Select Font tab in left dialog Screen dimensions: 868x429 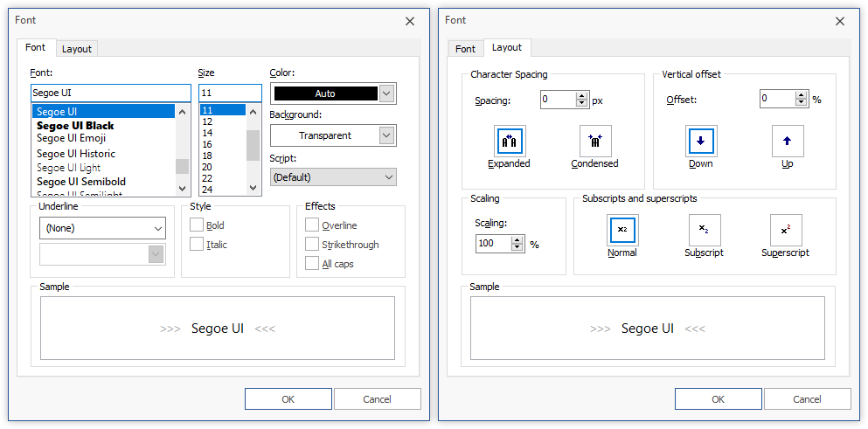coord(36,47)
